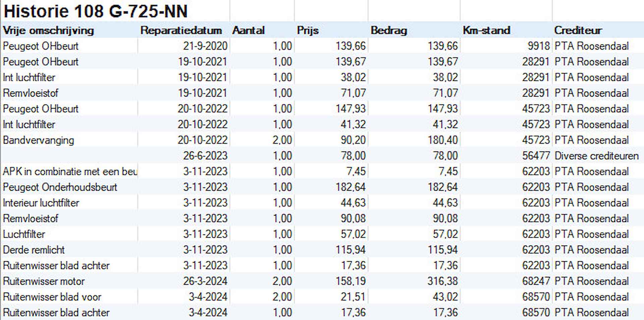
Task: Select the Prijs column header
Action: coord(308,31)
